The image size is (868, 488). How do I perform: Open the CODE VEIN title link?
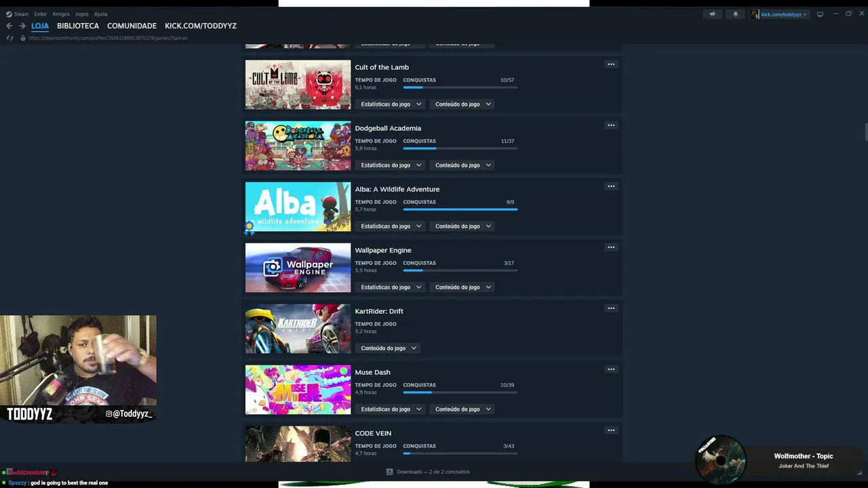click(373, 433)
